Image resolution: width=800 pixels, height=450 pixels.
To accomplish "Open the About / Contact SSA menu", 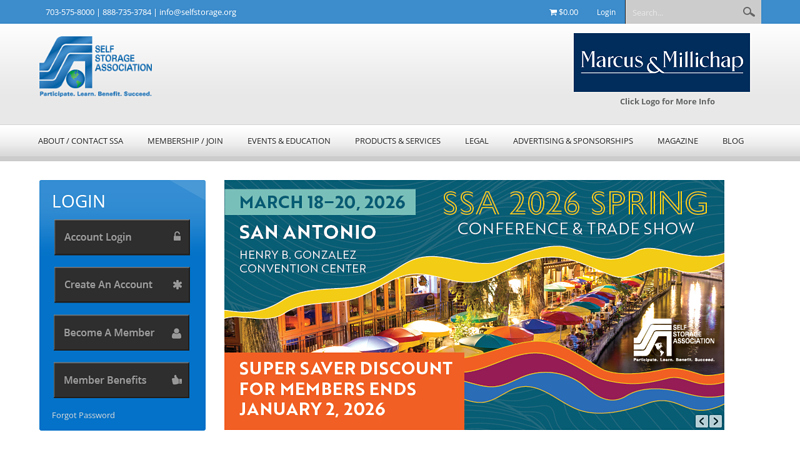I will coord(81,141).
